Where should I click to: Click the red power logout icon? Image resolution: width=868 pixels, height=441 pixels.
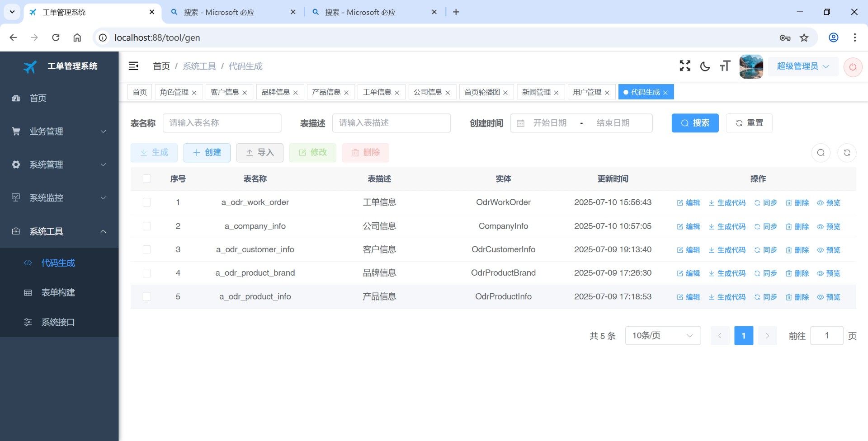853,67
